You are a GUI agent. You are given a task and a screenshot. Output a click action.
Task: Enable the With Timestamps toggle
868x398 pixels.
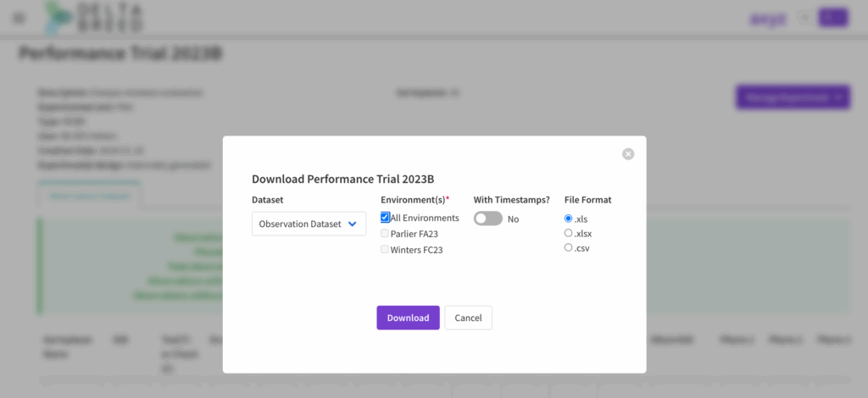point(487,218)
